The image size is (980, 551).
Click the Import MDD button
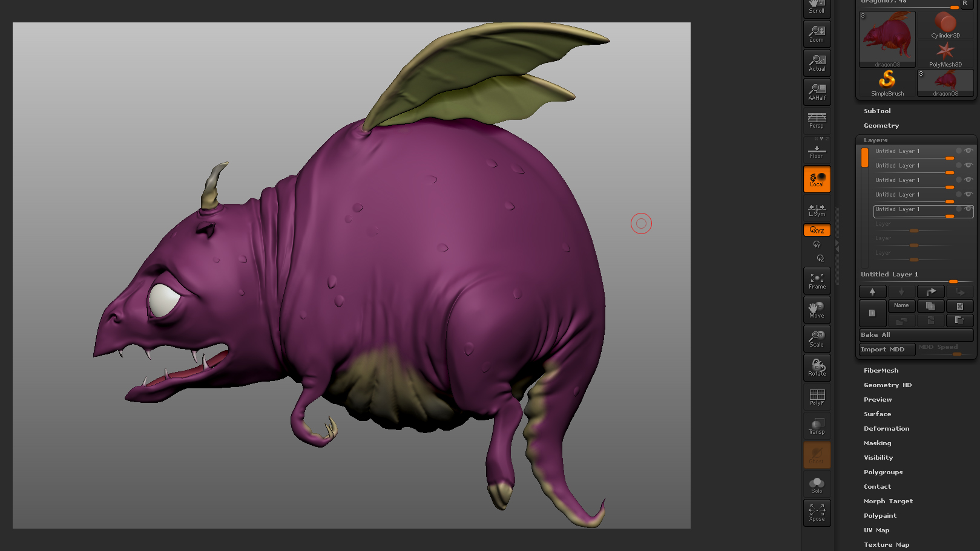(x=887, y=350)
